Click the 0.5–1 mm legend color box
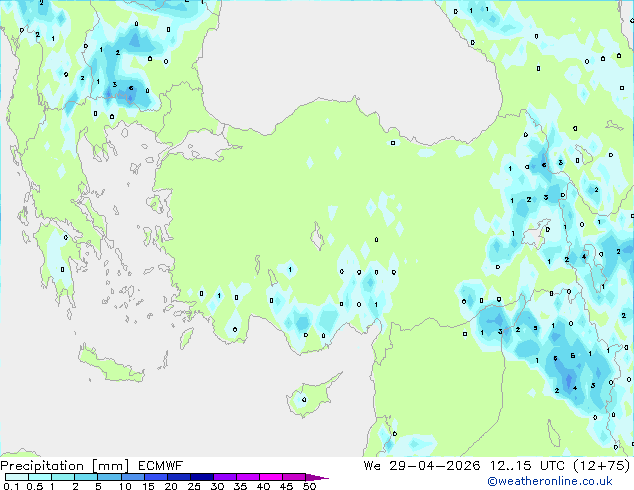Viewport: 634px width, 490px height. (40, 477)
